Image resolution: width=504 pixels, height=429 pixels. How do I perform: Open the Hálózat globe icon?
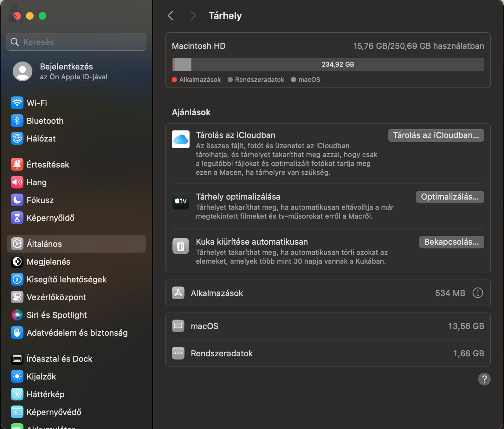[17, 138]
